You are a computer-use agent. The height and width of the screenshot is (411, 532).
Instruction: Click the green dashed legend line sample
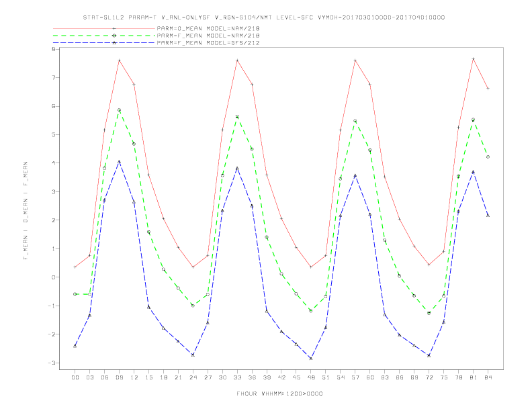(x=104, y=36)
